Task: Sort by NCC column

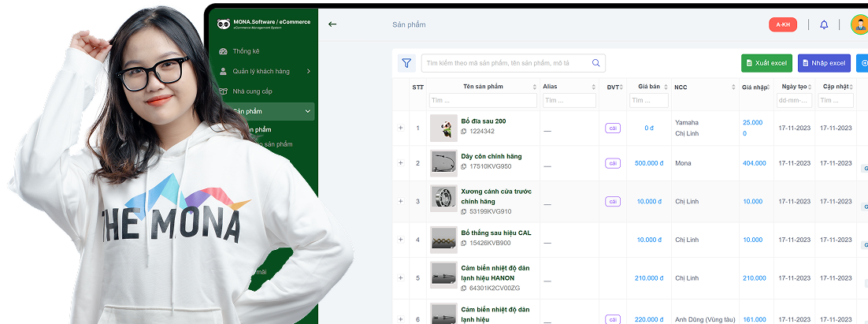Action: click(733, 87)
